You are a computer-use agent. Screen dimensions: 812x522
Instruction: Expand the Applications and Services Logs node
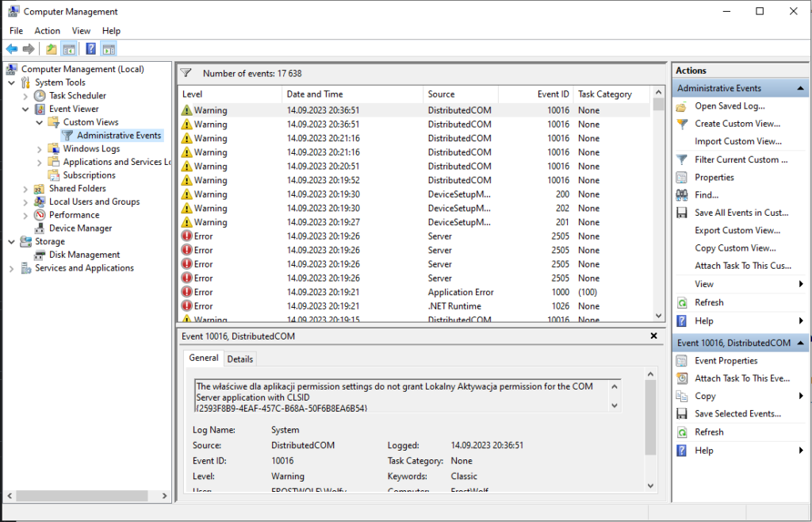pyautogui.click(x=40, y=163)
